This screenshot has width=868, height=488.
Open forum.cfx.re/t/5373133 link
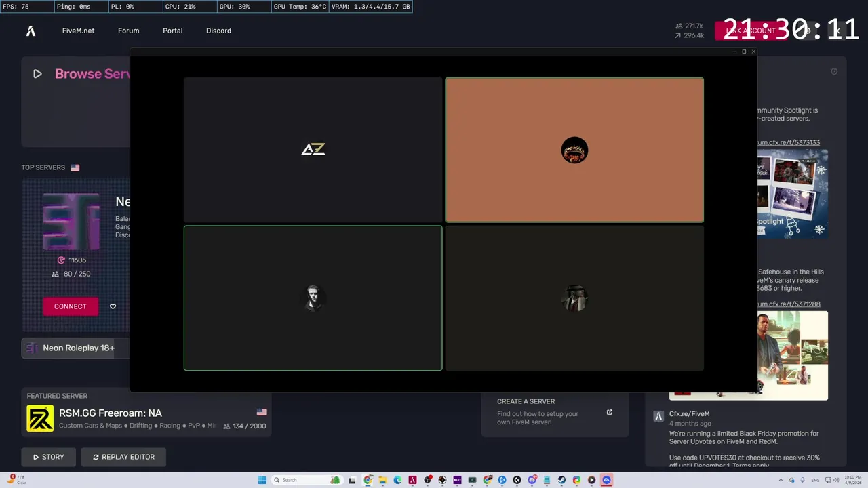789,142
